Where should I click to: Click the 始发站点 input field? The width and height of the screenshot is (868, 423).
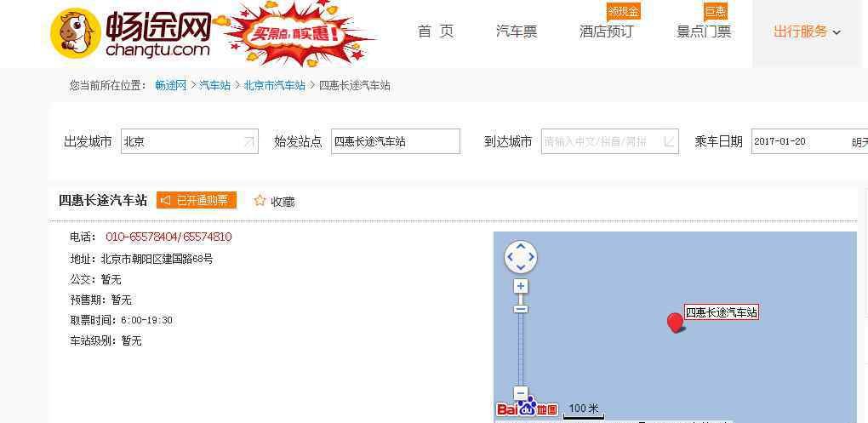tap(395, 141)
